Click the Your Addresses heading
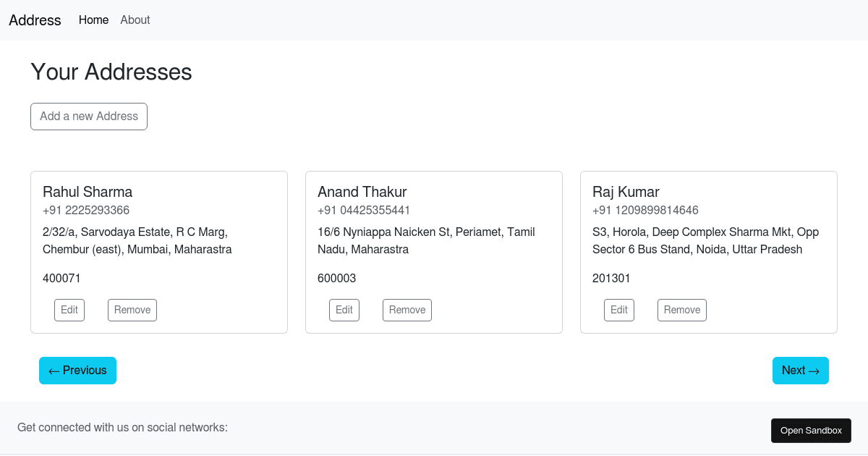This screenshot has height=456, width=868. (111, 72)
